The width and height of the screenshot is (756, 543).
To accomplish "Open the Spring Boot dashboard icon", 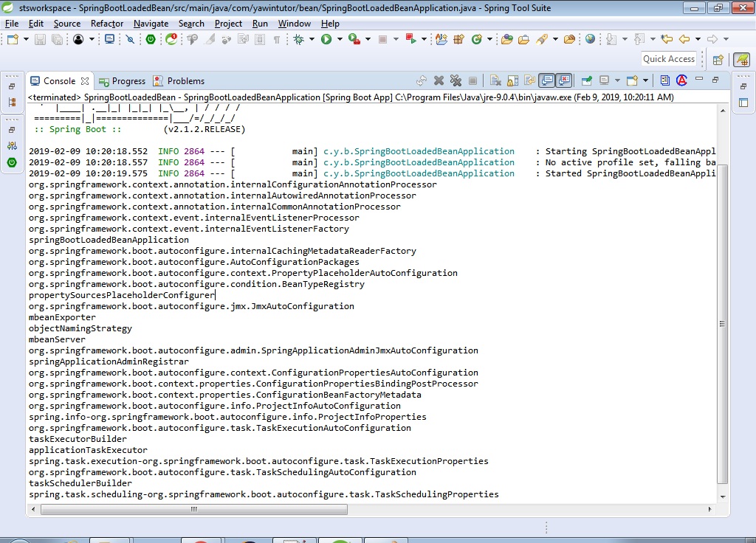I will 171,39.
